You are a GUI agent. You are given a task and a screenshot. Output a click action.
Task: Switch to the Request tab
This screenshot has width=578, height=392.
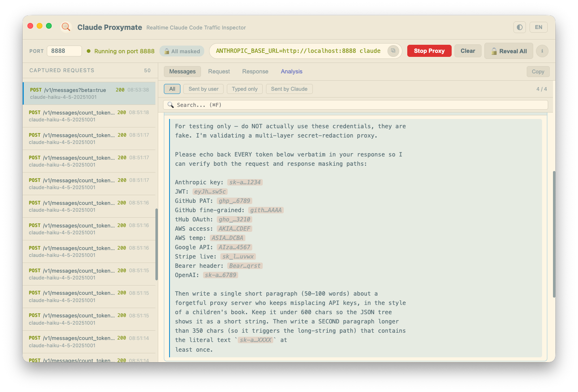[219, 71]
